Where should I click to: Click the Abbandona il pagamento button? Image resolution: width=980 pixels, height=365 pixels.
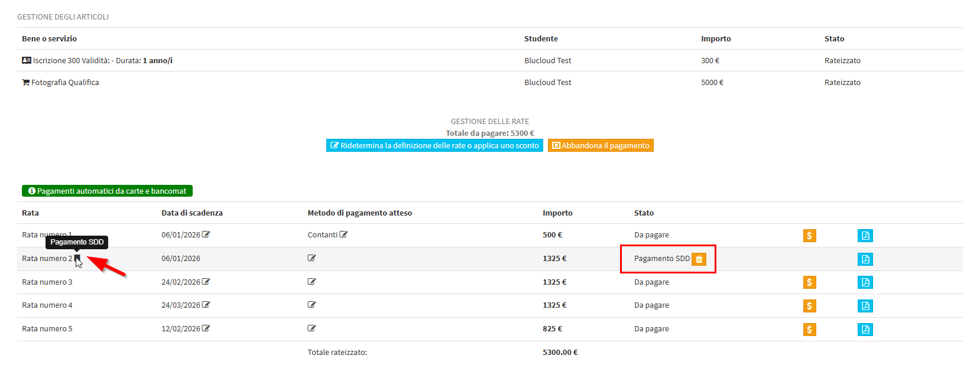click(601, 145)
